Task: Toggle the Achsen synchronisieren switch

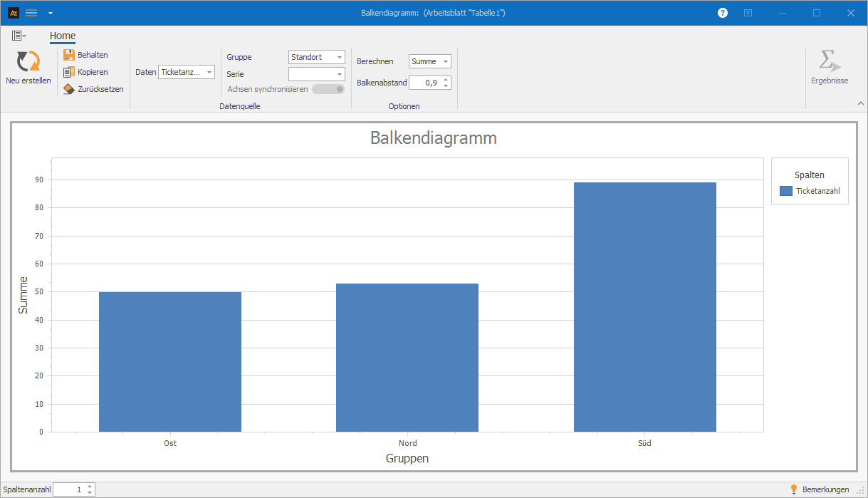Action: click(x=328, y=89)
